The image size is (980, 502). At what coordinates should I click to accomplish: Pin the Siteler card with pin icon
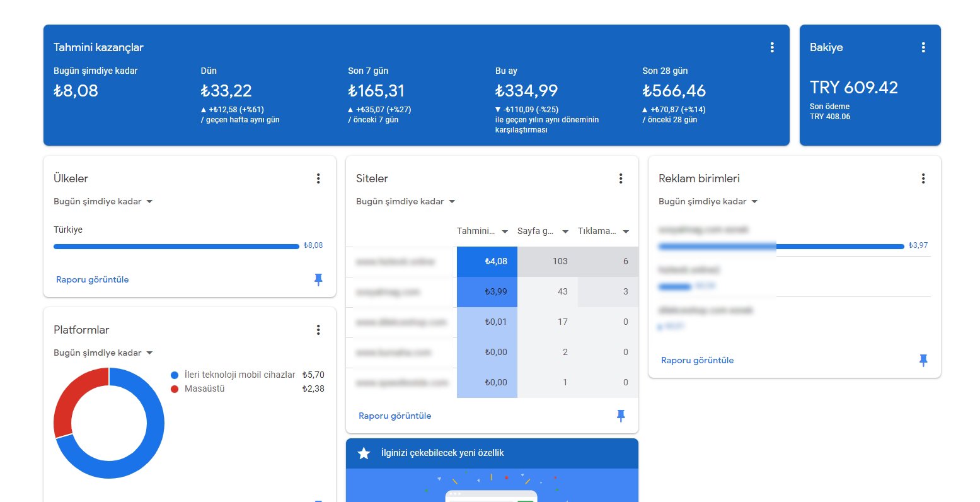(621, 416)
